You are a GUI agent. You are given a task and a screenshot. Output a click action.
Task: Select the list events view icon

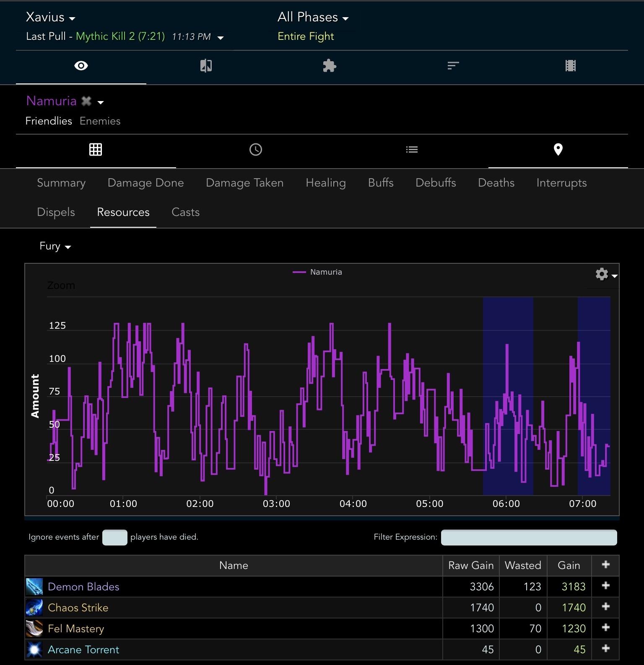(412, 150)
